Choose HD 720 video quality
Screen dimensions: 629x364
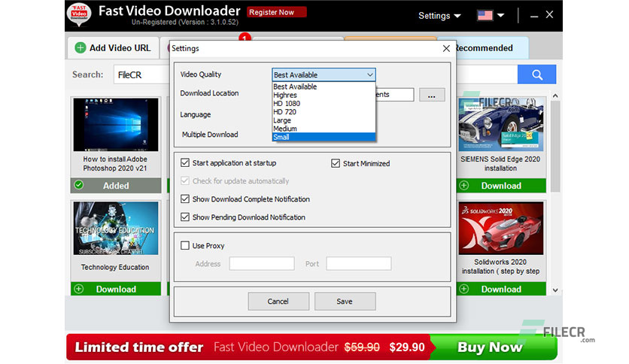[324, 112]
